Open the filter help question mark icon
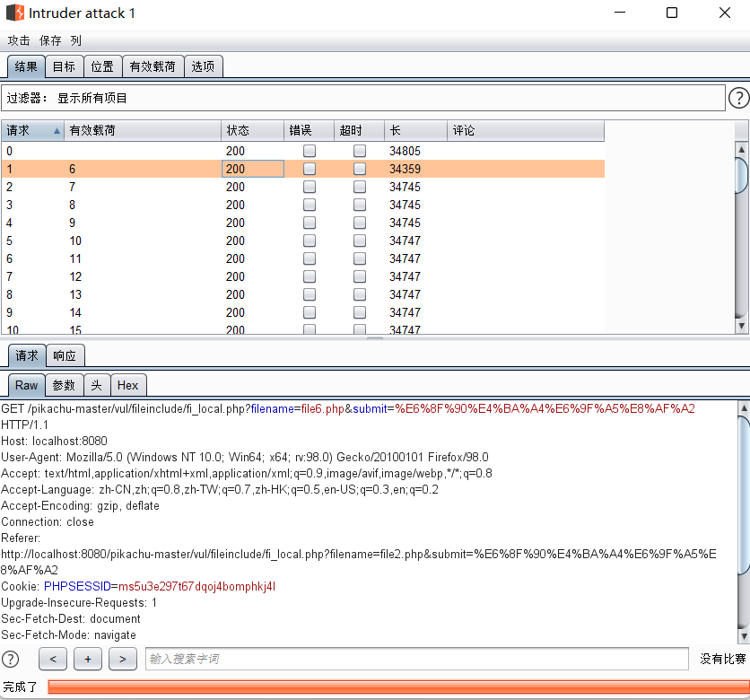Image resolution: width=750 pixels, height=700 pixels. pos(738,98)
